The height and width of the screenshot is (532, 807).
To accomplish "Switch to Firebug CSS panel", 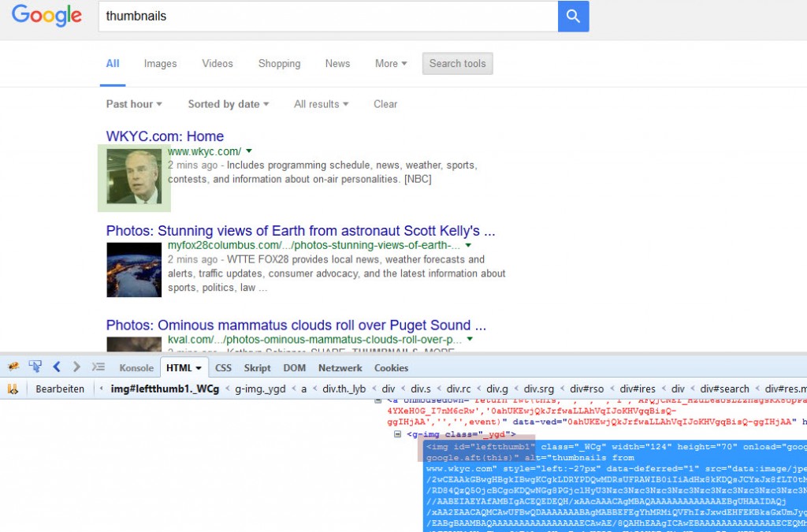I will [223, 368].
